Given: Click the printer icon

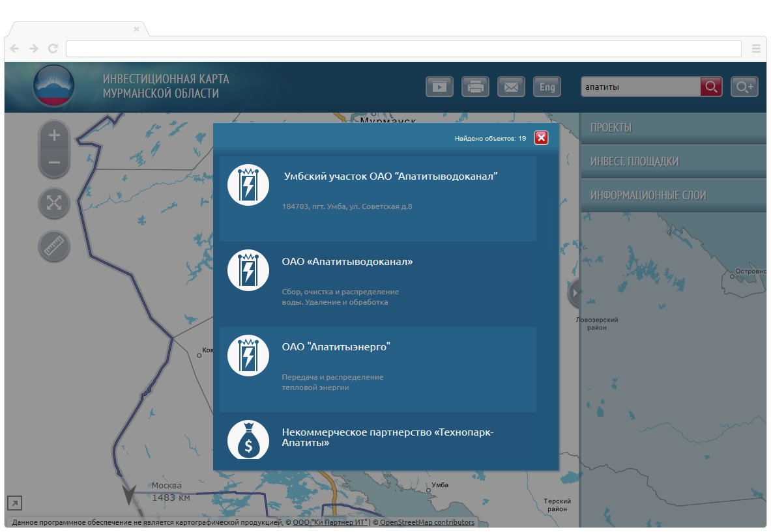Looking at the screenshot, I should [x=475, y=87].
